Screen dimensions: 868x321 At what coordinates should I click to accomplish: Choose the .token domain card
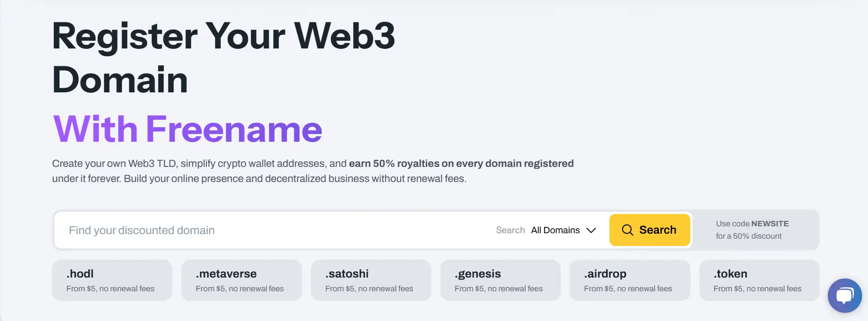click(759, 280)
